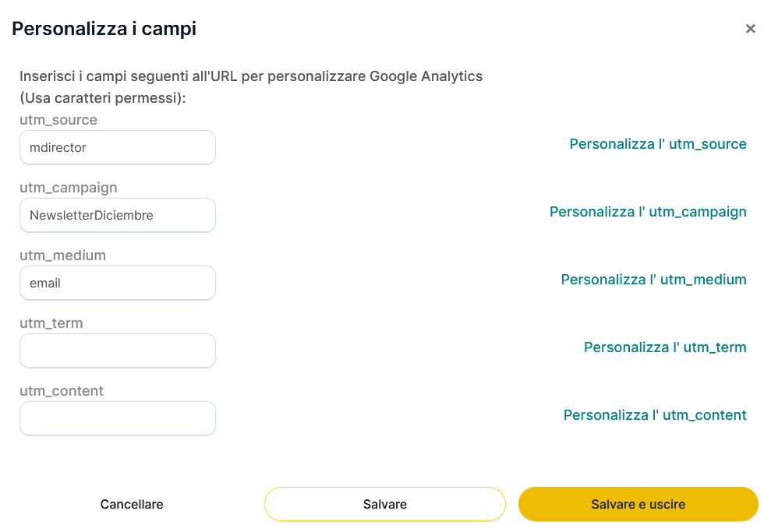This screenshot has height=532, width=771.
Task: Click the utm_term field label
Action: tap(51, 323)
